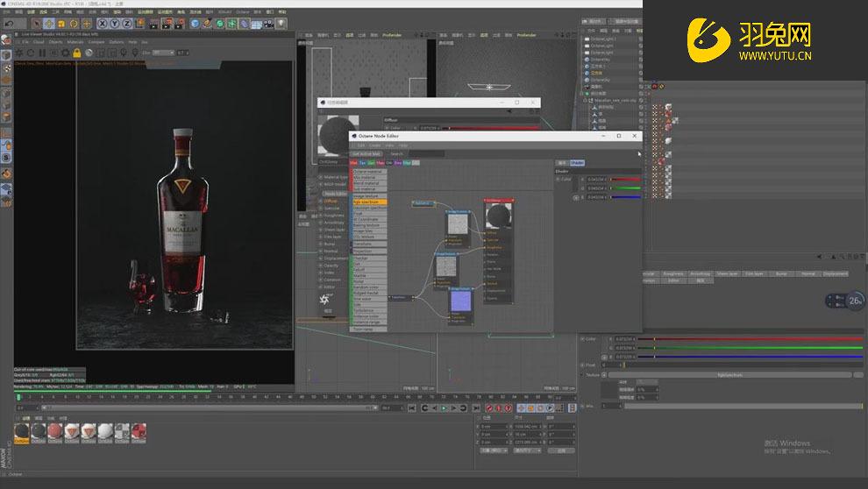Open the Create menu in Octane Node Editor

tap(374, 145)
